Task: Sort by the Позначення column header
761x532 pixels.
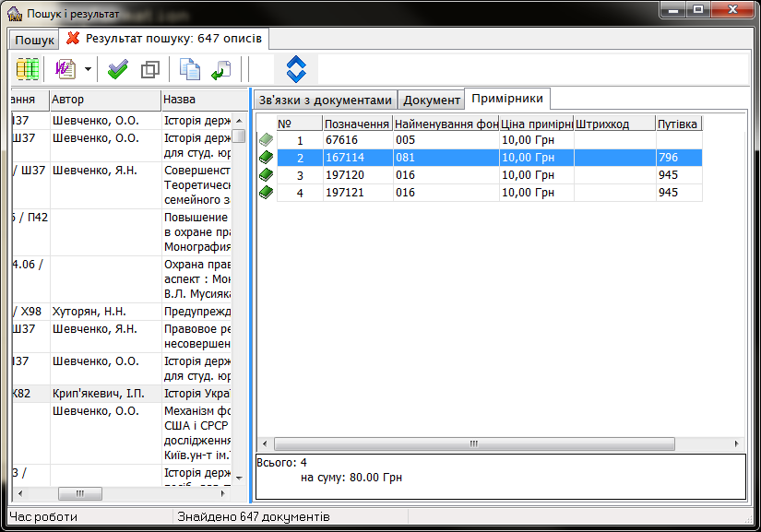Action: coord(357,124)
